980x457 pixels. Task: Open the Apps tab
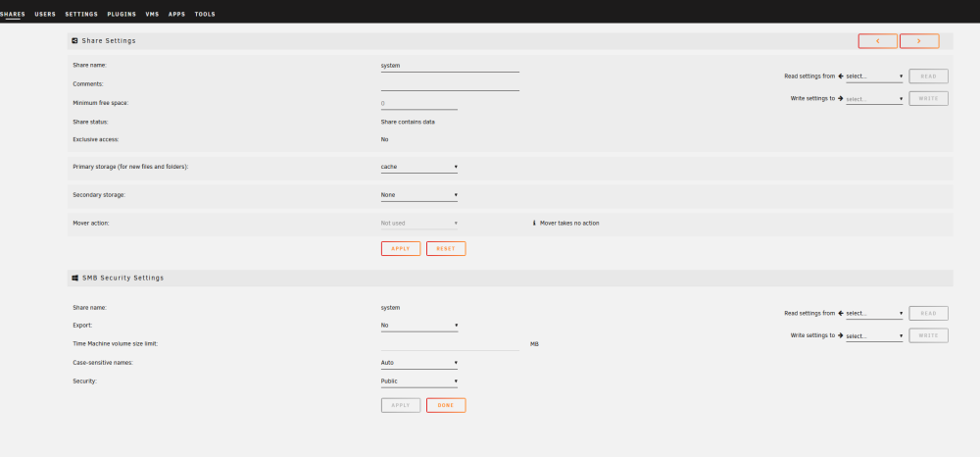pyautogui.click(x=176, y=14)
